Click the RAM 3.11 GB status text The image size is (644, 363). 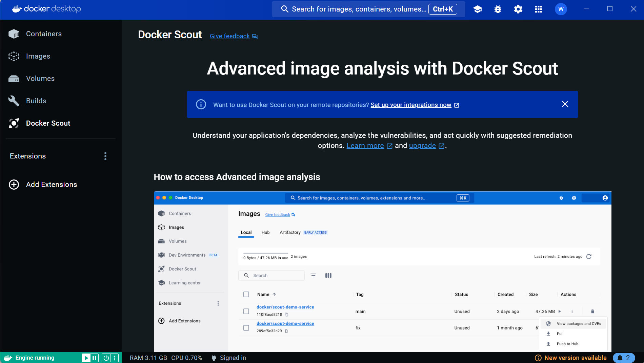(x=148, y=358)
